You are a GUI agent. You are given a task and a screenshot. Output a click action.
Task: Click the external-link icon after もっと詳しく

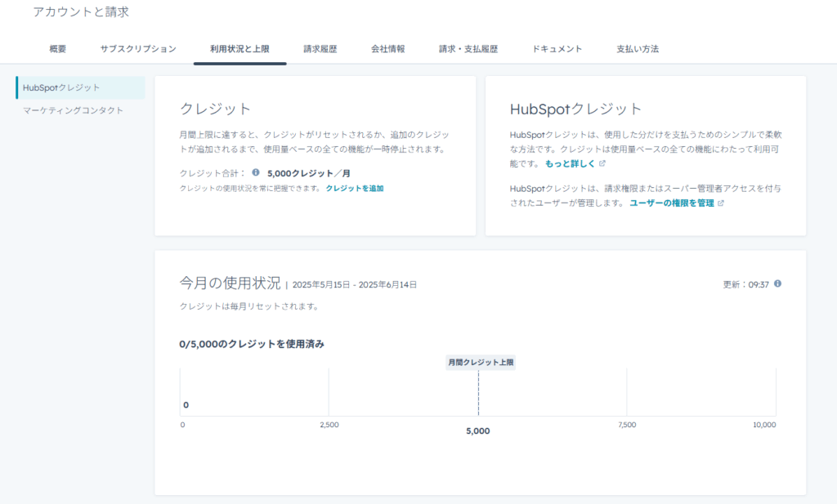tap(602, 163)
